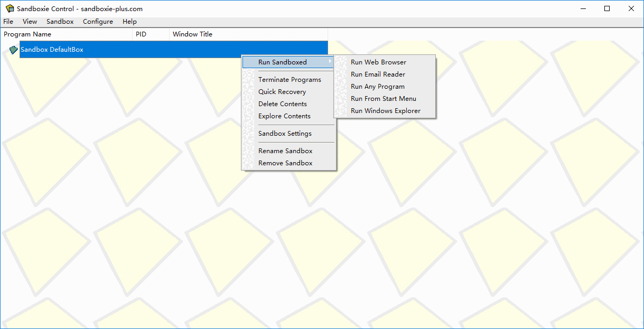
Task: Open the File menu
Action: tap(8, 22)
